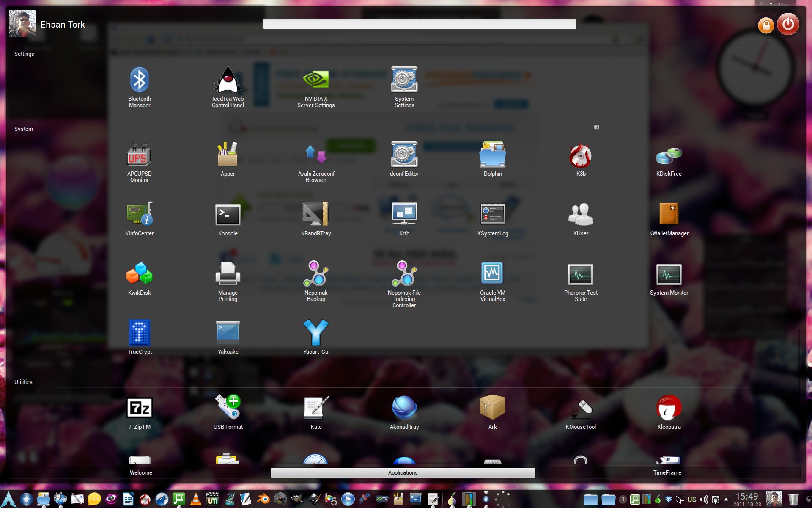Open the trash can in panel
The height and width of the screenshot is (508, 812).
(x=793, y=500)
